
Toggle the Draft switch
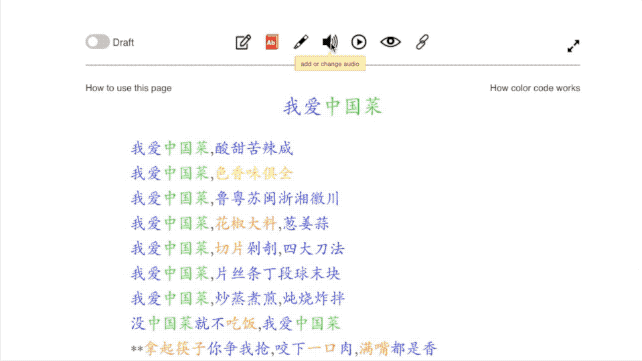[97, 42]
